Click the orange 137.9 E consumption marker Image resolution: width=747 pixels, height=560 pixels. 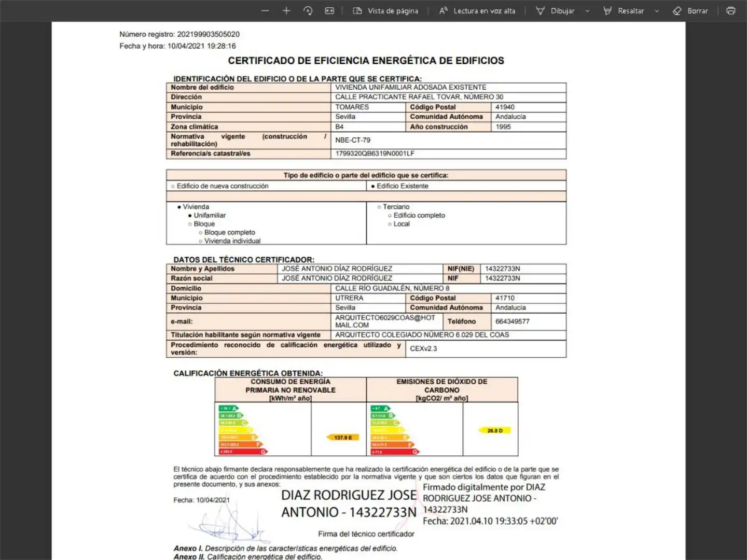pyautogui.click(x=342, y=438)
